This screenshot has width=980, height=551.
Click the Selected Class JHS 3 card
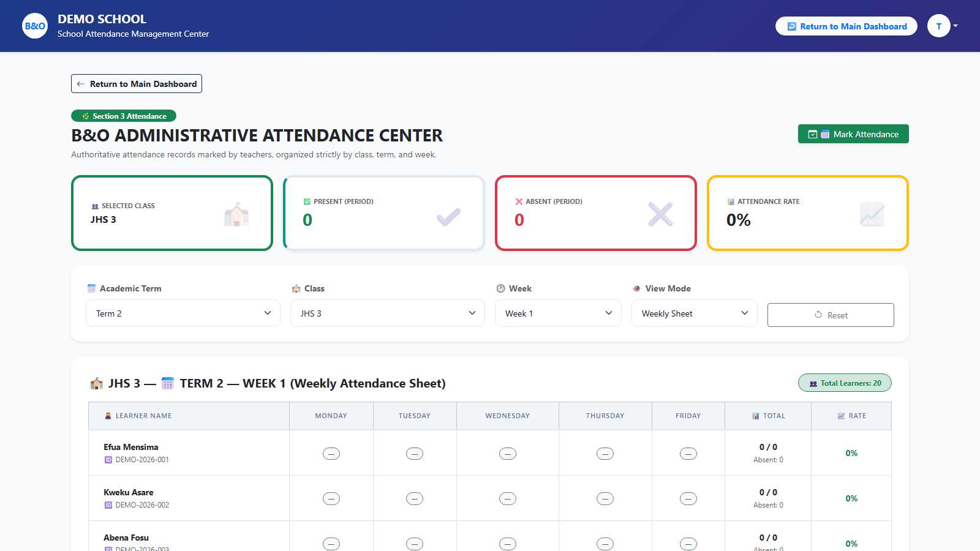172,213
